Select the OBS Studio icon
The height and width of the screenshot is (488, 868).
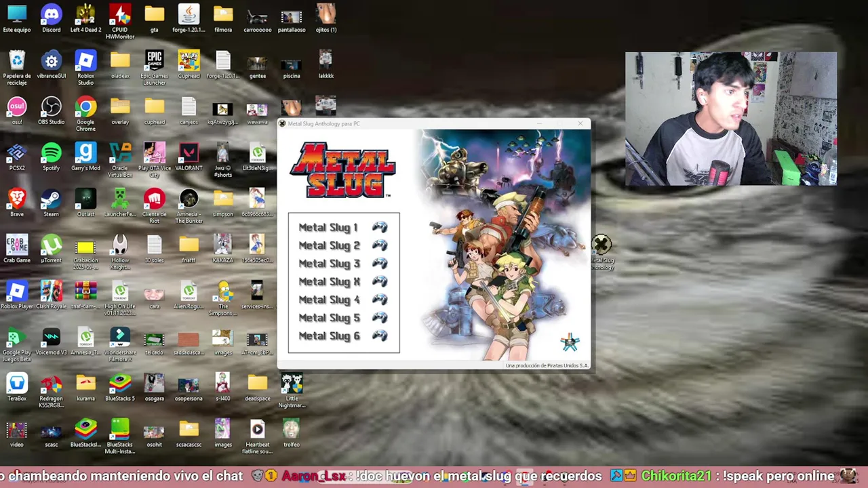[51, 111]
